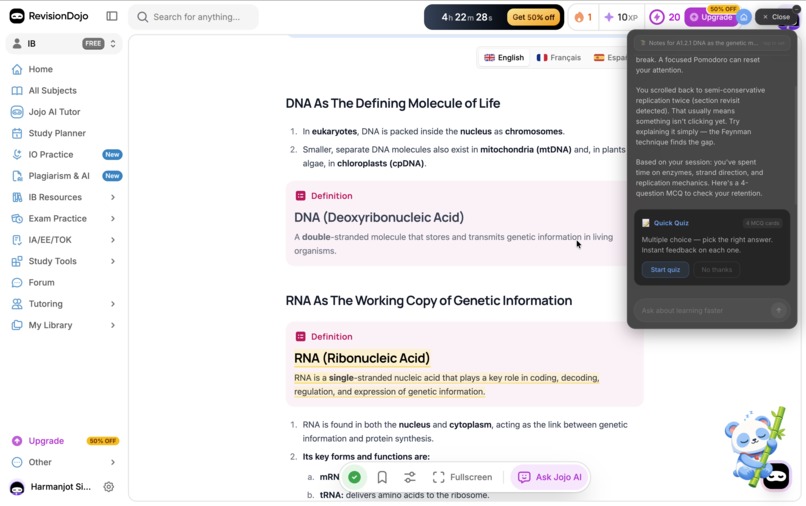Viewport: 806px width, 506px height.
Task: Open the Home sidebar item
Action: coord(64,69)
